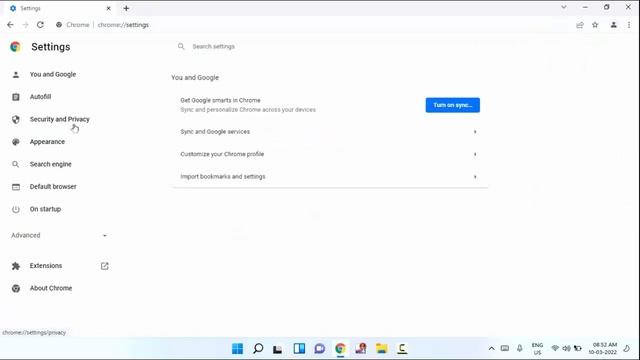Click the browser forward arrow
This screenshot has height=360, width=640.
coord(25,25)
